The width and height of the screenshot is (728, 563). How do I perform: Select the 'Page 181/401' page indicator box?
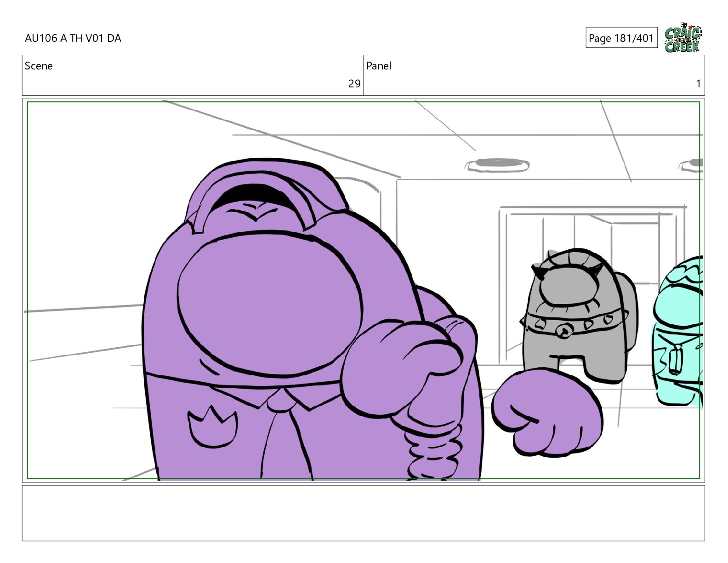coord(621,38)
